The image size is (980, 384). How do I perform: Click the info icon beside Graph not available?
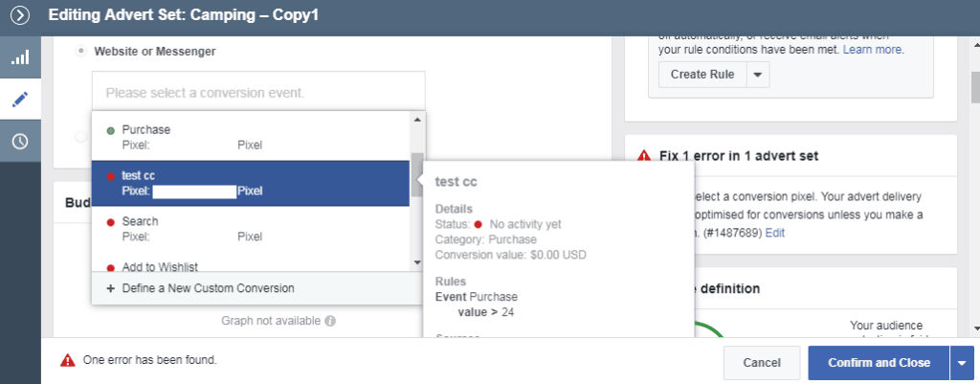(330, 321)
